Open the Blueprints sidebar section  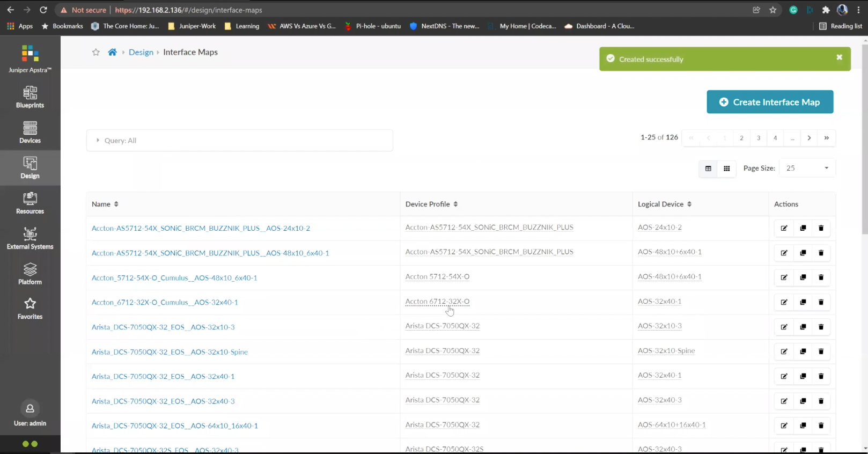(30, 97)
